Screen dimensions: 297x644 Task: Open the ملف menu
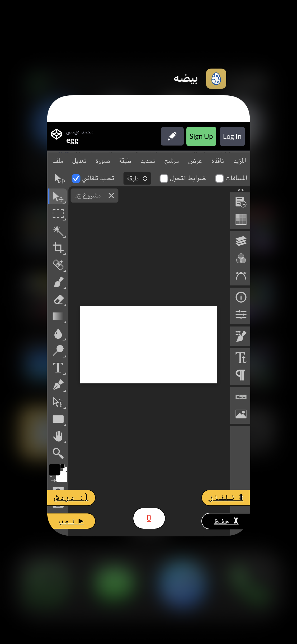58,161
